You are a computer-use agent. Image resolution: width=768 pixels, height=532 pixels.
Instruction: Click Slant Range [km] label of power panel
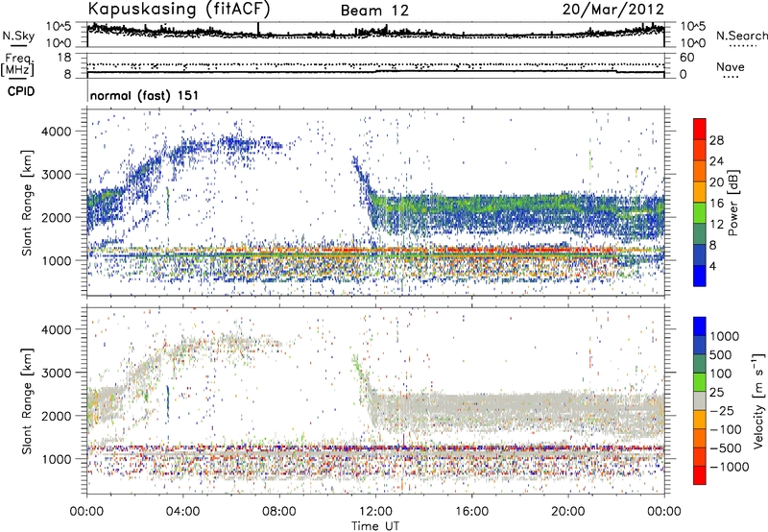tap(27, 203)
